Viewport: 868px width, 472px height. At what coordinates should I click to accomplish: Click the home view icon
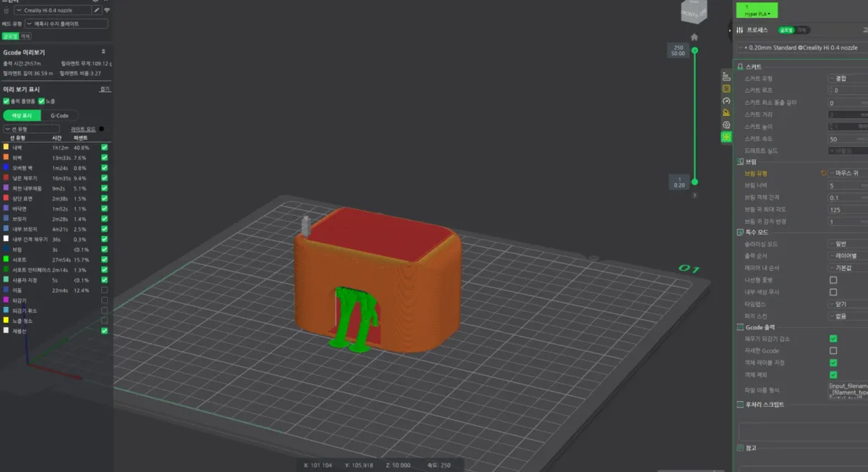(694, 37)
